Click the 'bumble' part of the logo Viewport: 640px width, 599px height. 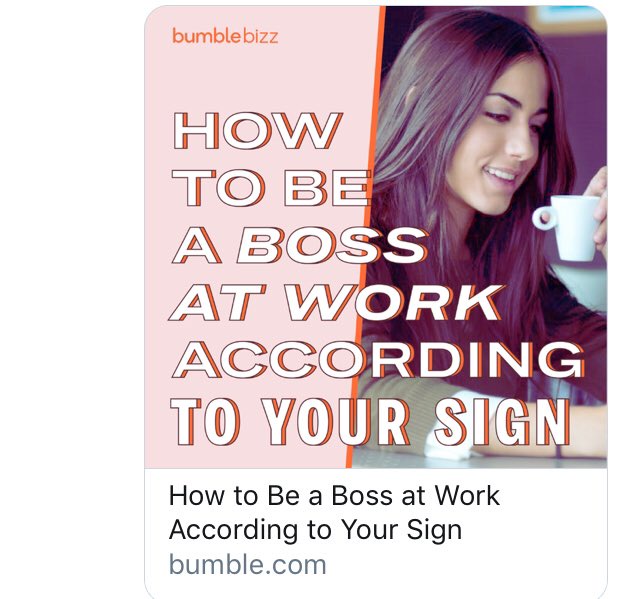(207, 36)
